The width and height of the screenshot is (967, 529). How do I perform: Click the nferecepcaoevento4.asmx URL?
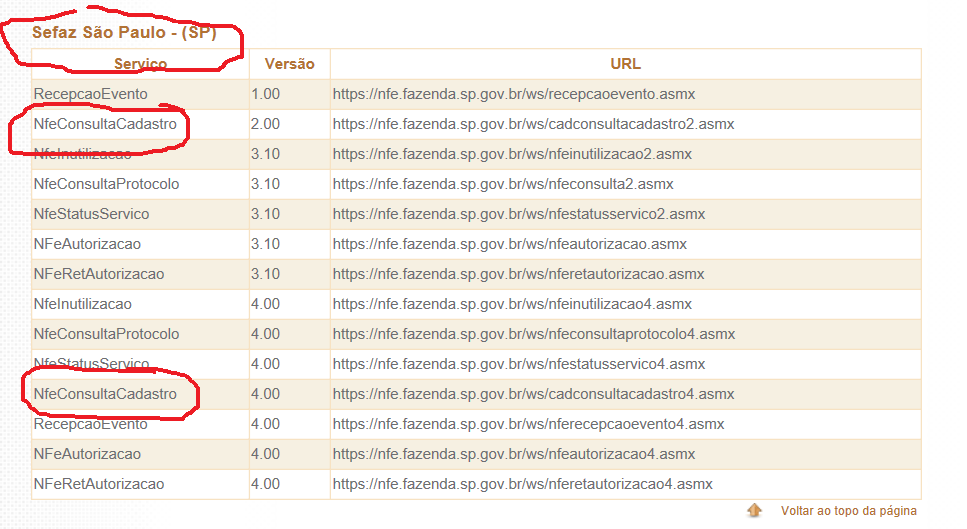coord(529,424)
